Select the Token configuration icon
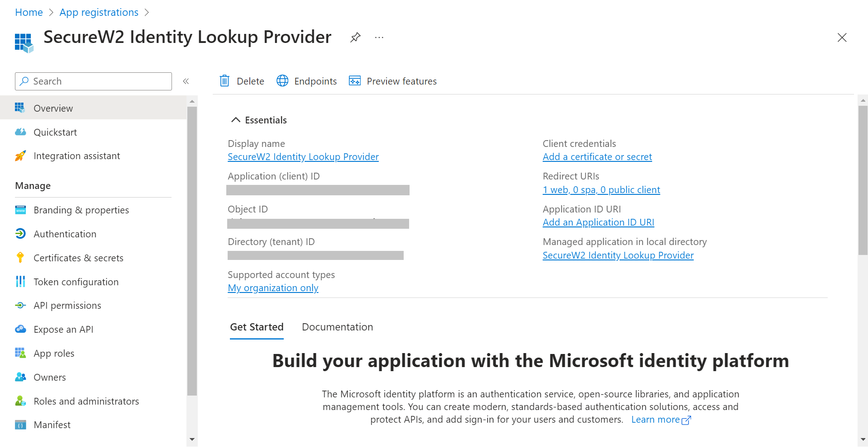 (x=20, y=282)
